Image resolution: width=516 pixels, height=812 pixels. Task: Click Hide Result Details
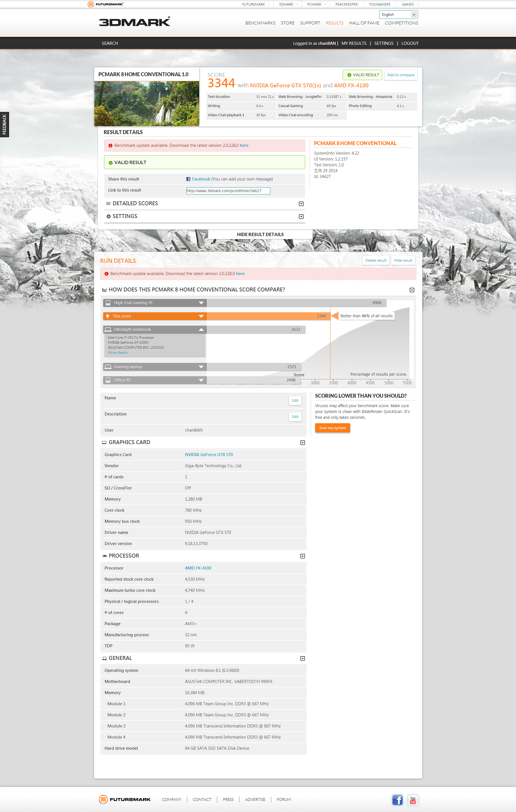click(x=260, y=234)
